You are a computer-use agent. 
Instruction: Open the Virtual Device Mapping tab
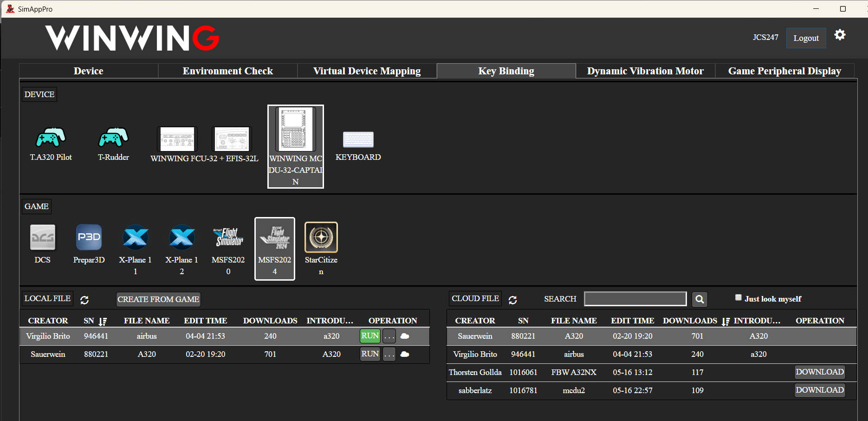point(367,71)
